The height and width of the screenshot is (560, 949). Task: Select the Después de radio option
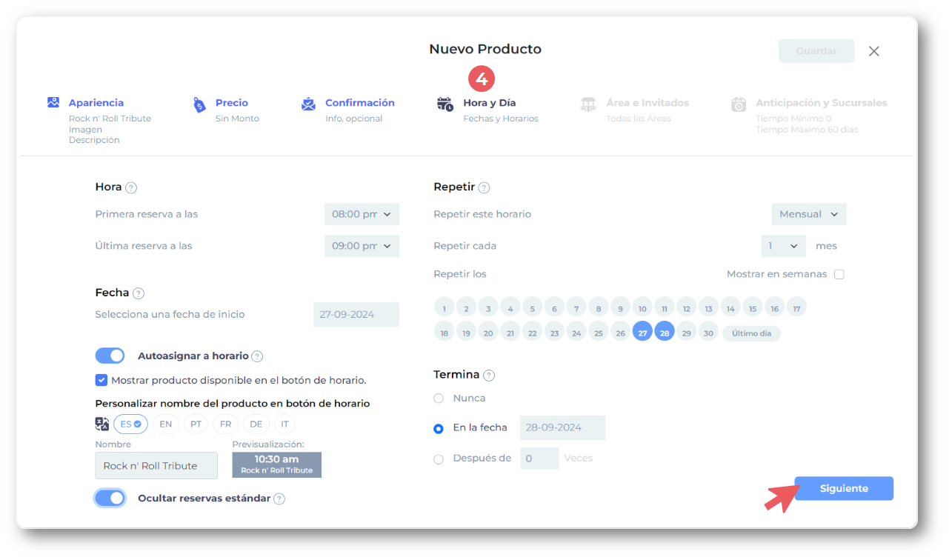coord(439,459)
